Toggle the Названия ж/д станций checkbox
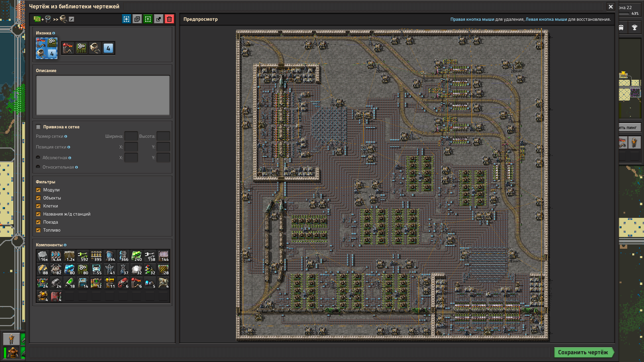The height and width of the screenshot is (362, 644). pos(38,214)
